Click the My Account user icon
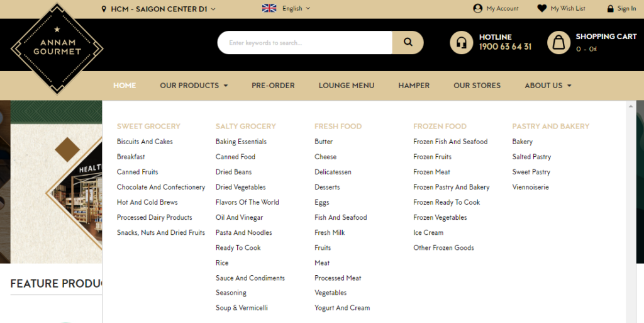This screenshot has width=644, height=323. pos(478,9)
